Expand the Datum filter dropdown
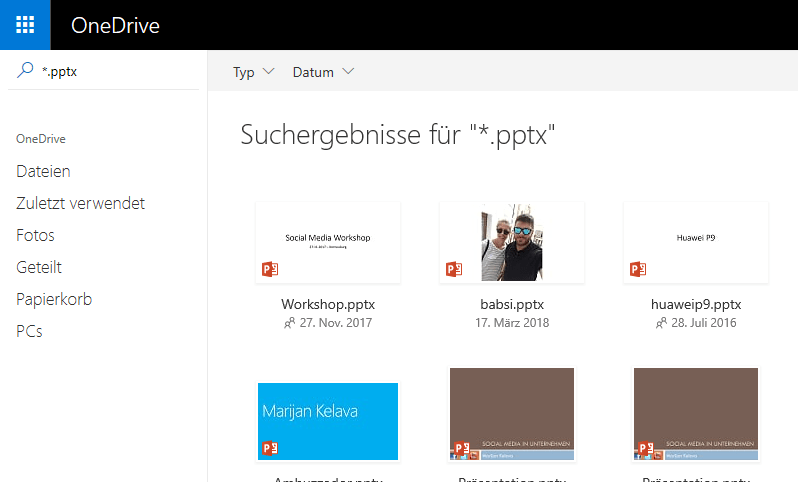Screen dimensions: 798x482 pos(323,72)
